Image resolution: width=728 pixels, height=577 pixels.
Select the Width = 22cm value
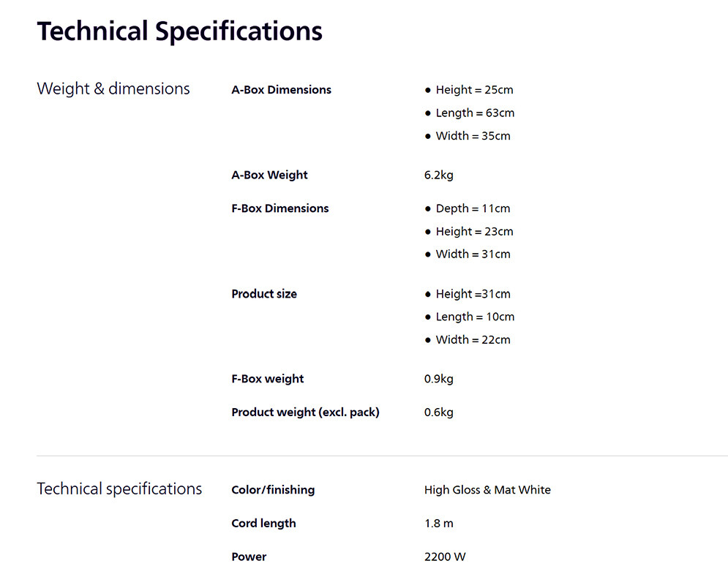(x=473, y=340)
